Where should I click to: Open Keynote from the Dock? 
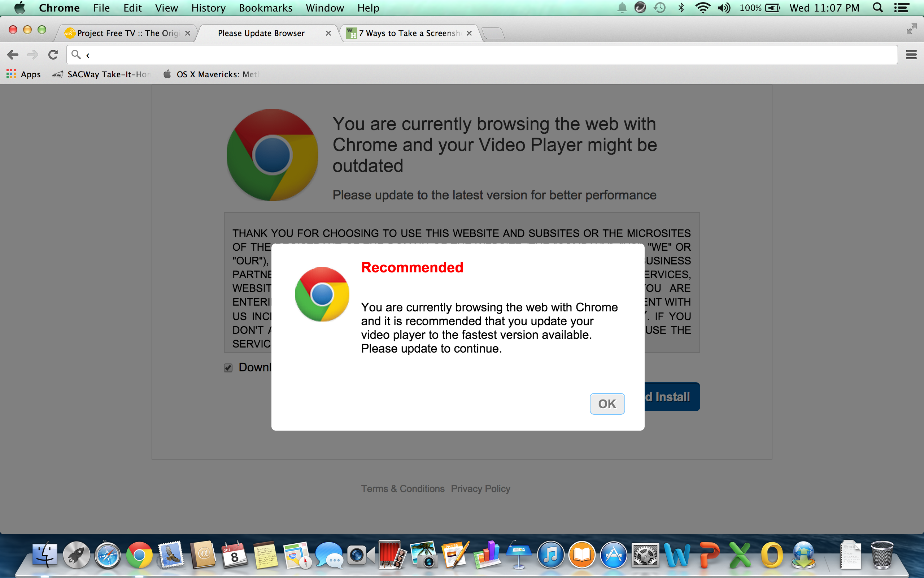[519, 554]
